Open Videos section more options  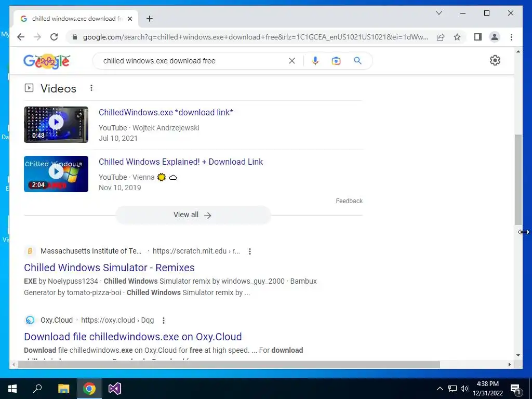[91, 88]
